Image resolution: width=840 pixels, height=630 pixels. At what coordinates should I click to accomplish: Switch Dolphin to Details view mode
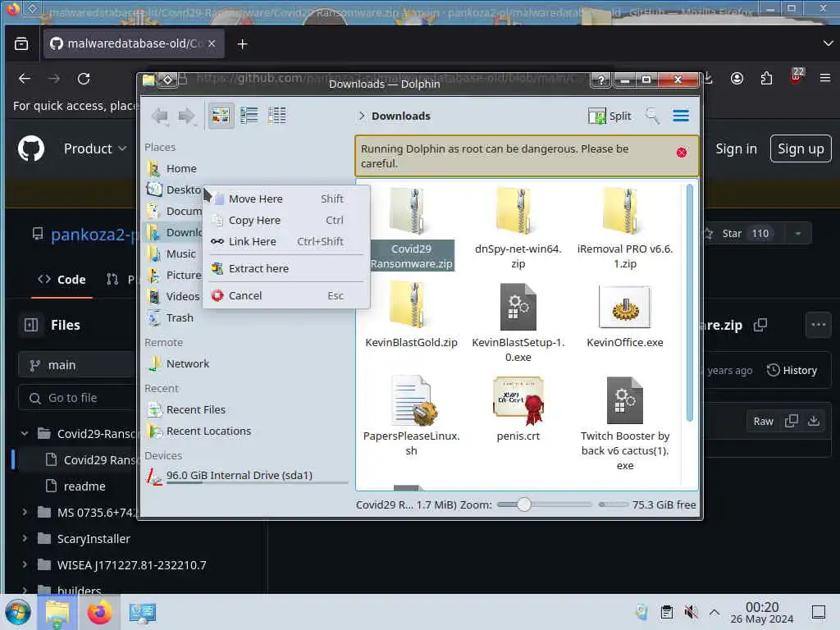coord(277,115)
